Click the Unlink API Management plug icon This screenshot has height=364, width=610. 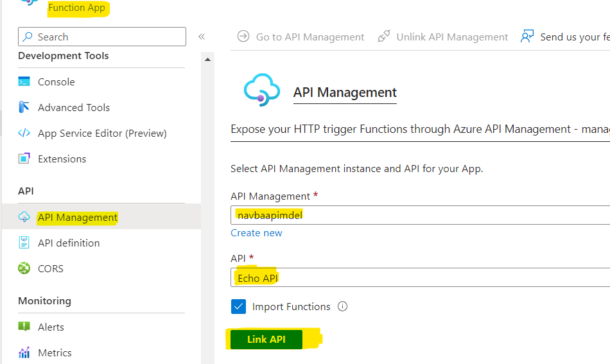click(x=383, y=37)
